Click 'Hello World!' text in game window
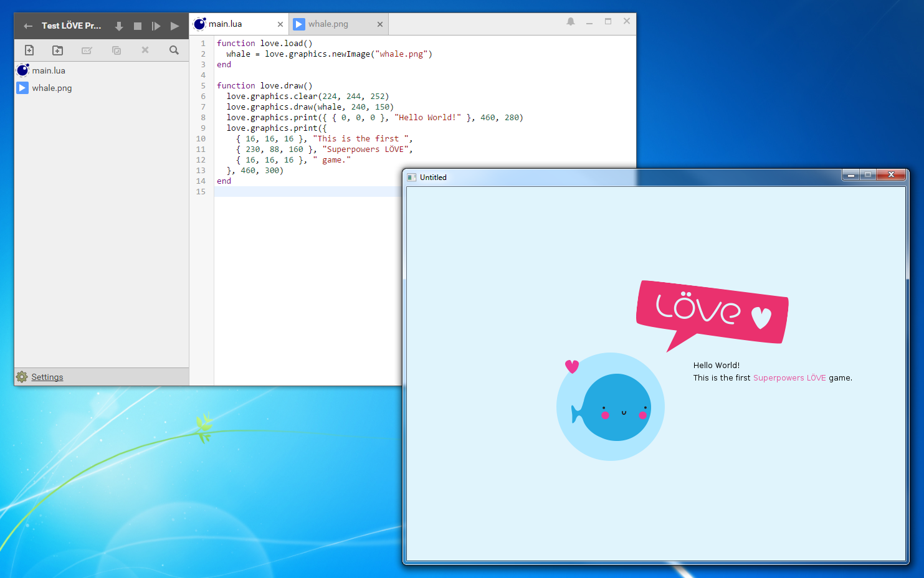The height and width of the screenshot is (578, 924). pos(717,366)
